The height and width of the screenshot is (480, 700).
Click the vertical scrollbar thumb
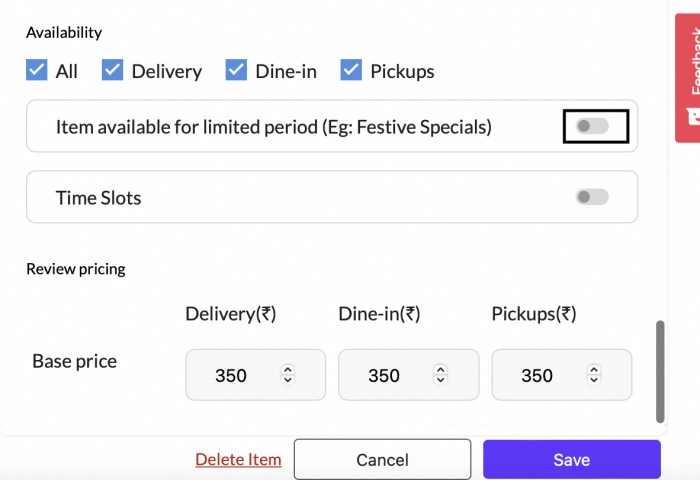pos(660,370)
